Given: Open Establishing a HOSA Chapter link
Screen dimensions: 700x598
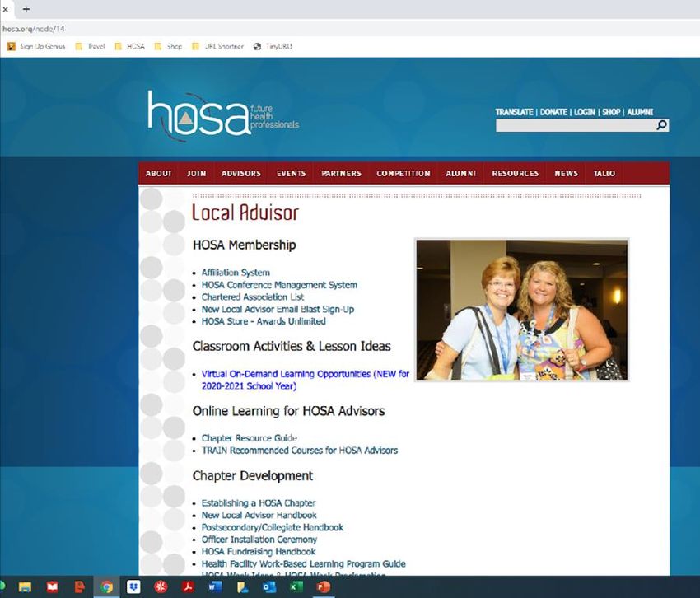Looking at the screenshot, I should [x=259, y=503].
